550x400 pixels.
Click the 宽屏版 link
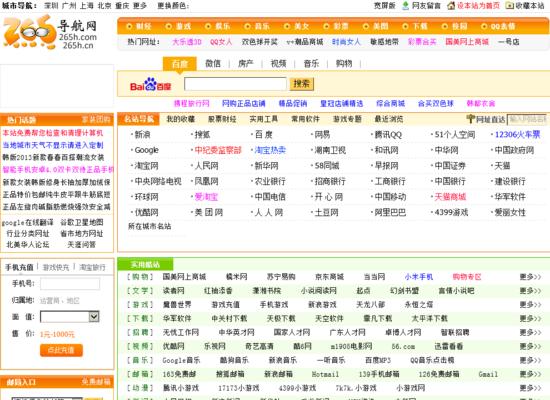tap(385, 6)
